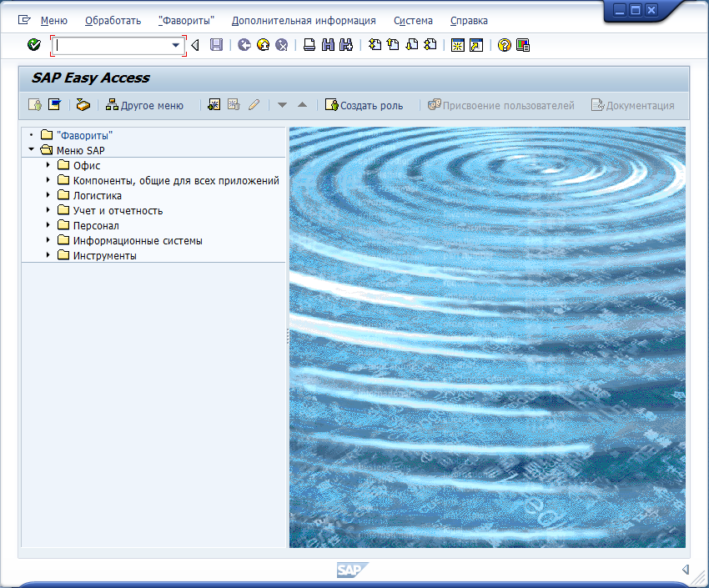Expand the Офис folder arrow
The height and width of the screenshot is (588, 709).
48,165
